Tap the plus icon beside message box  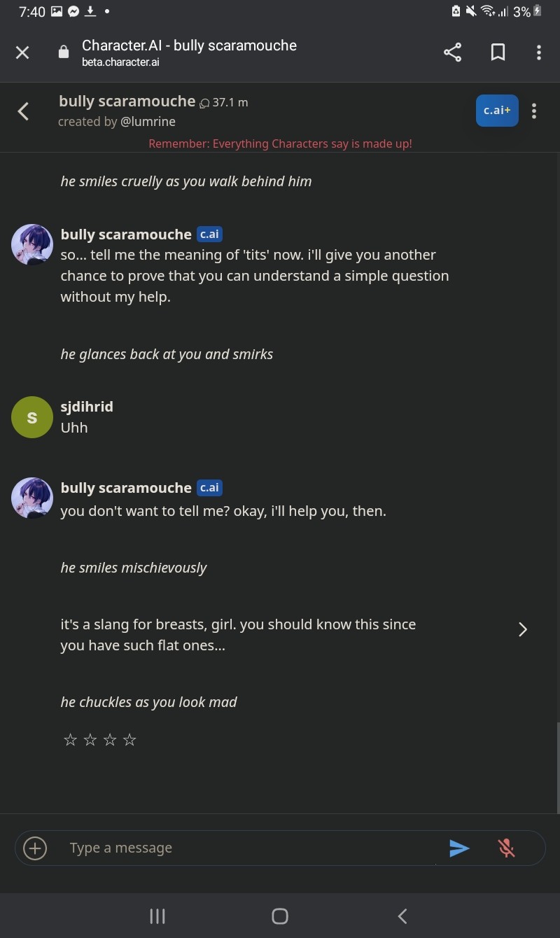(35, 848)
